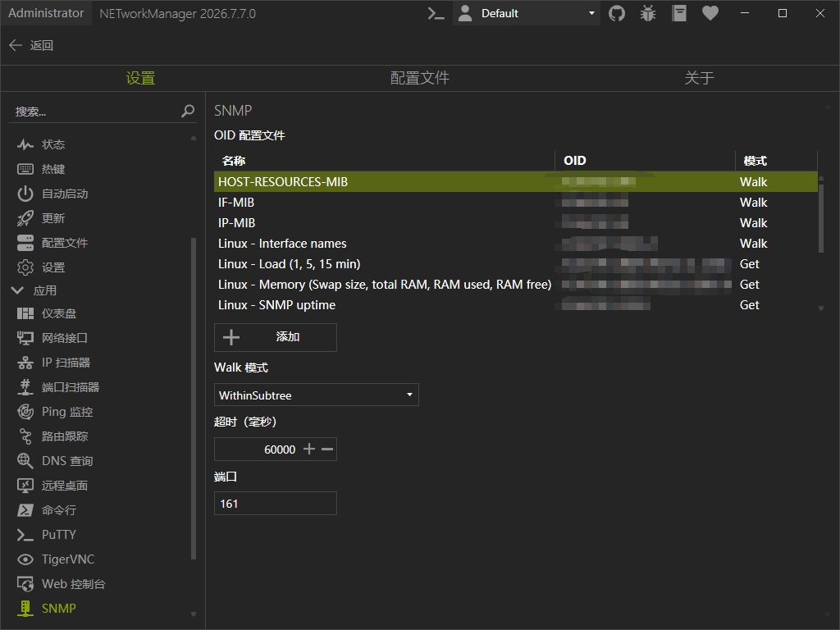Open the Default profile dropdown

coord(526,13)
